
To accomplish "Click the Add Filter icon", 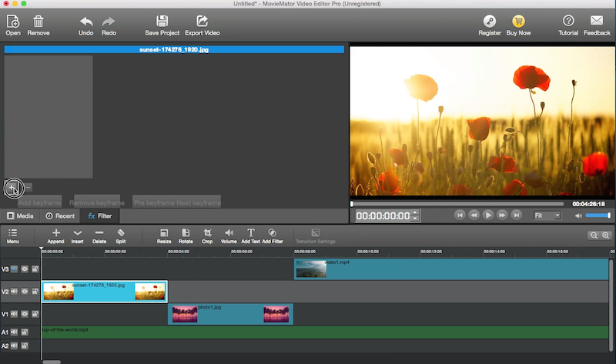I will point(272,232).
